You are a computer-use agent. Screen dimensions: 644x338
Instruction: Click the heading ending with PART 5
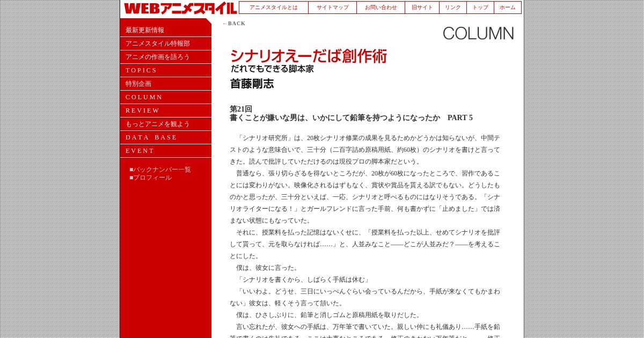pos(351,118)
